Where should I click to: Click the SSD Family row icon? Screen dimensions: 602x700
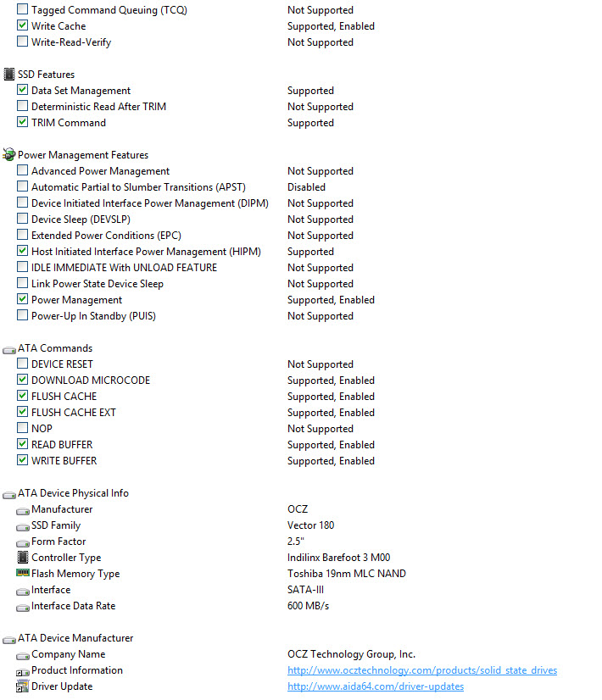click(x=23, y=527)
